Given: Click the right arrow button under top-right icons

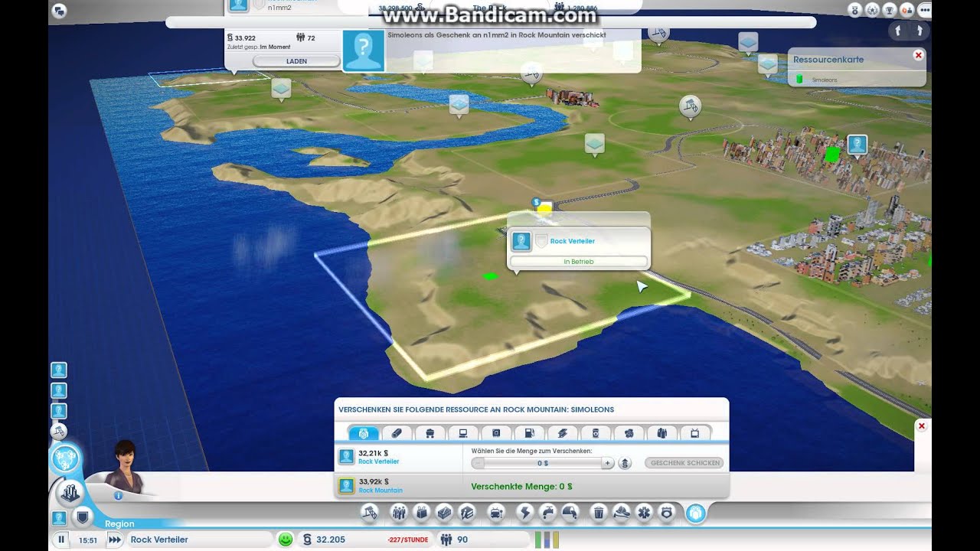Looking at the screenshot, I should click(920, 31).
